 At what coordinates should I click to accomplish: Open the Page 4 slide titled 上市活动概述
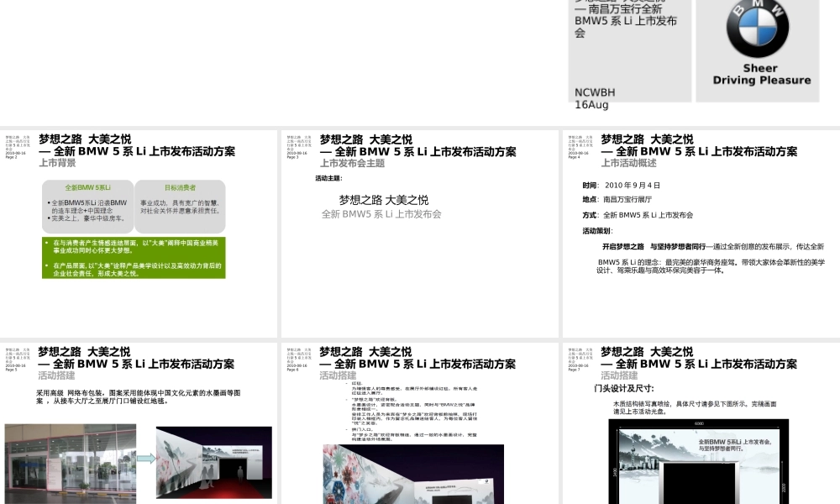click(701, 234)
